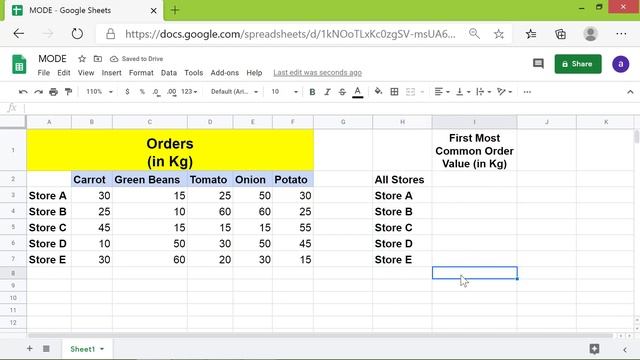Open the View menu
Viewport: 640px width, 360px height.
pos(86,73)
